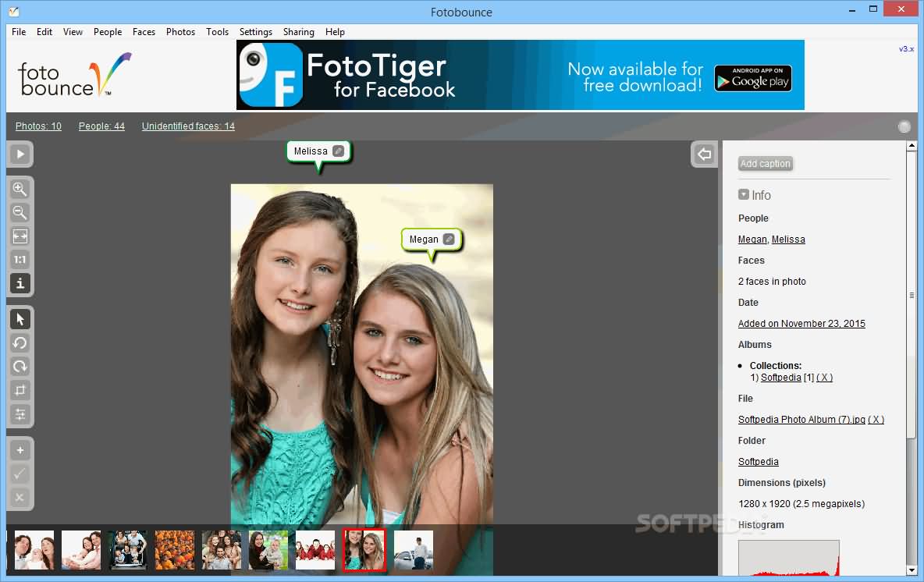The width and height of the screenshot is (924, 582).
Task: Open the File menu
Action: (x=19, y=32)
